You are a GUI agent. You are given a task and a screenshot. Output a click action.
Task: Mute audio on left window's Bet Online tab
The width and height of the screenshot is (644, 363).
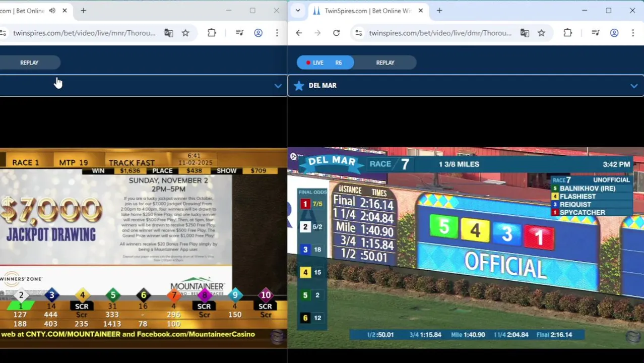pyautogui.click(x=52, y=11)
